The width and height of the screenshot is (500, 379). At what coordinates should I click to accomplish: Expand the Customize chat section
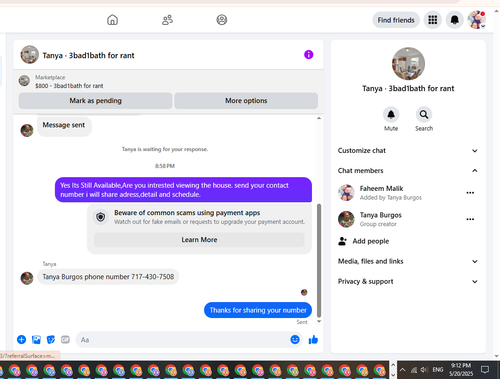tap(408, 151)
